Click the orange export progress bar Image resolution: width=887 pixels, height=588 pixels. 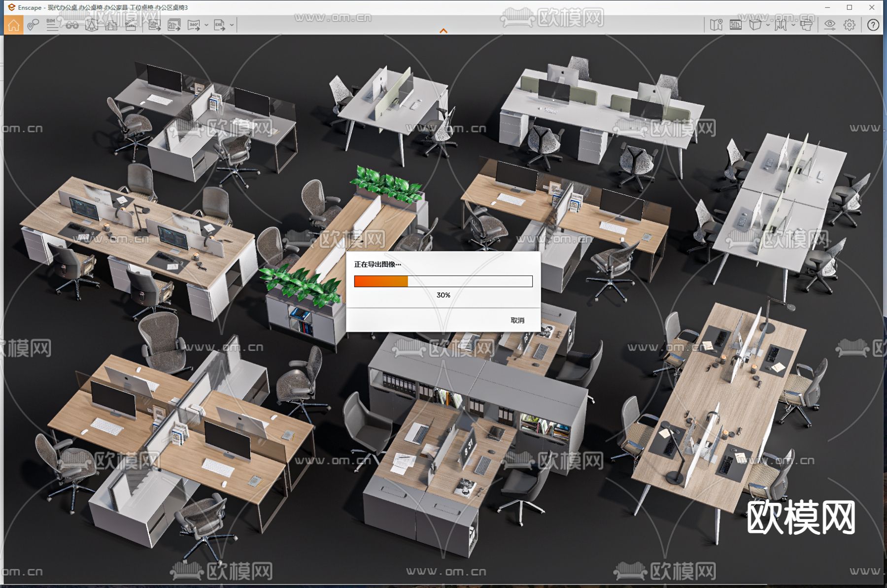(x=443, y=281)
